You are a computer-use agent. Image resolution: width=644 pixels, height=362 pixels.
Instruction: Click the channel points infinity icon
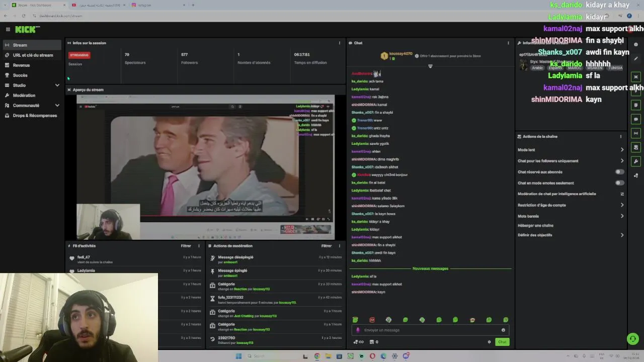click(359, 342)
